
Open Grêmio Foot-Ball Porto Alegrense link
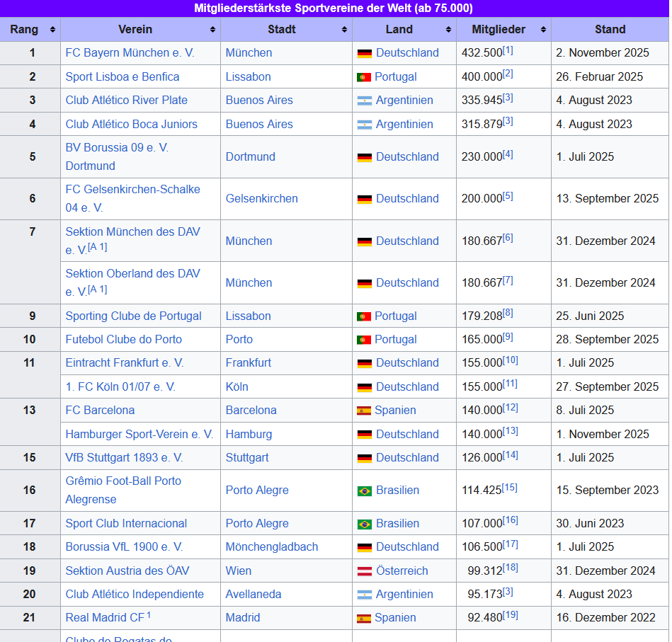pyautogui.click(x=123, y=490)
